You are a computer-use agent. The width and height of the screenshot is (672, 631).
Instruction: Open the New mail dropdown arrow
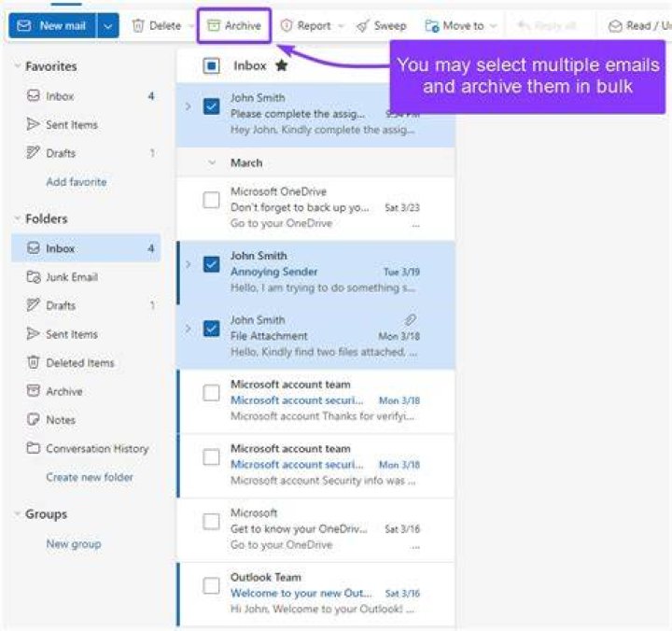tap(108, 26)
